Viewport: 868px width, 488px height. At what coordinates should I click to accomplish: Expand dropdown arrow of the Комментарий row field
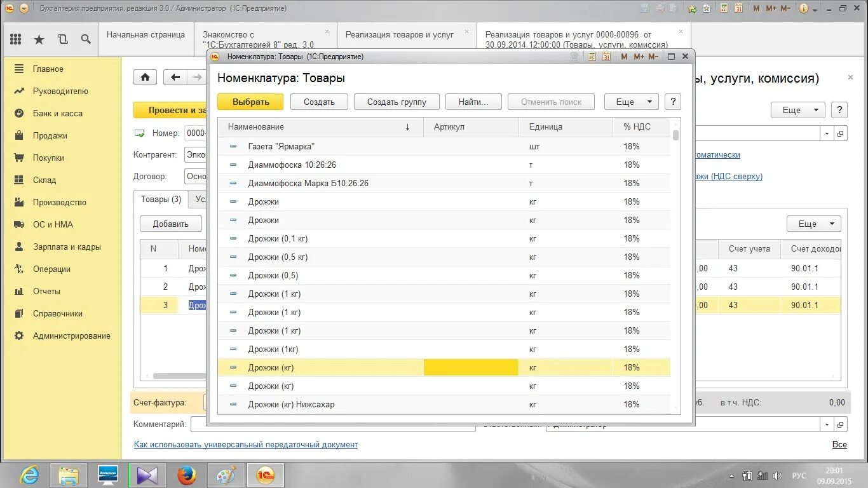click(827, 424)
